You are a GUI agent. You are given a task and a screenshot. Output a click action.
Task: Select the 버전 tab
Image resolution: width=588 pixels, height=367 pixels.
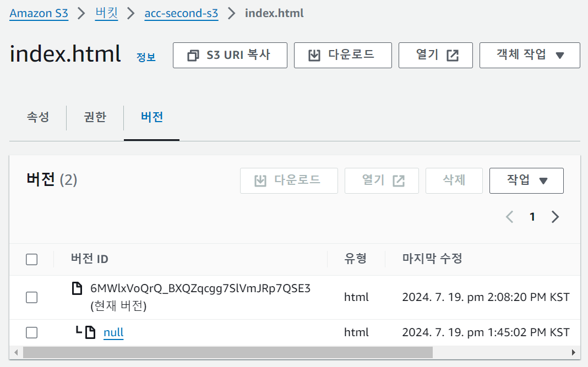pos(151,117)
